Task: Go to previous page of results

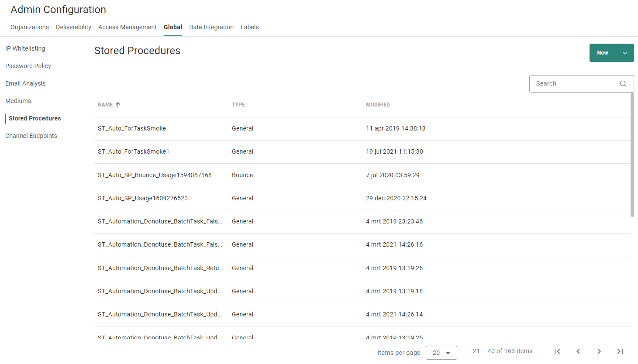Action: (x=578, y=351)
